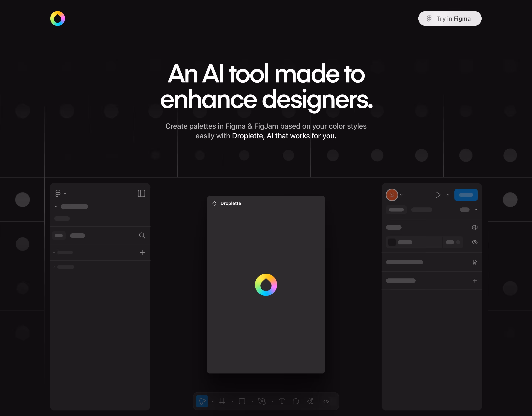
Task: Click the second pill tab in left panel
Action: tap(77, 236)
